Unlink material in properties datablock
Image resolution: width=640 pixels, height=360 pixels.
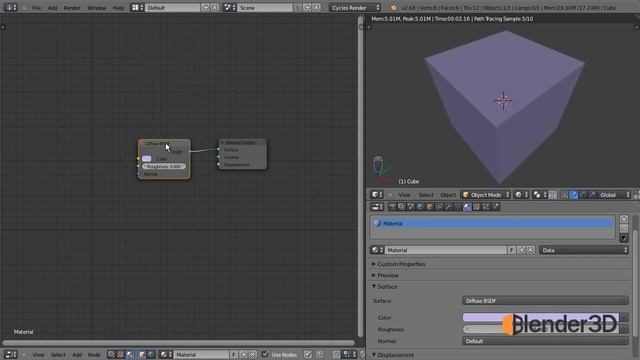click(x=530, y=250)
